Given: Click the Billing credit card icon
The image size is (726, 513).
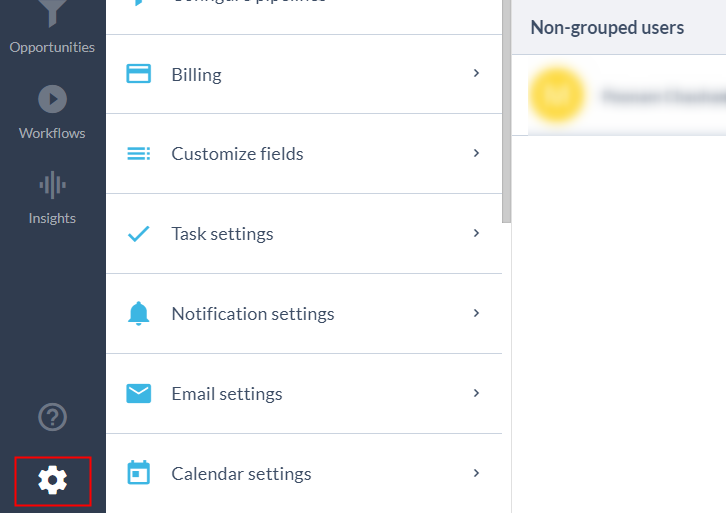Looking at the screenshot, I should point(138,74).
